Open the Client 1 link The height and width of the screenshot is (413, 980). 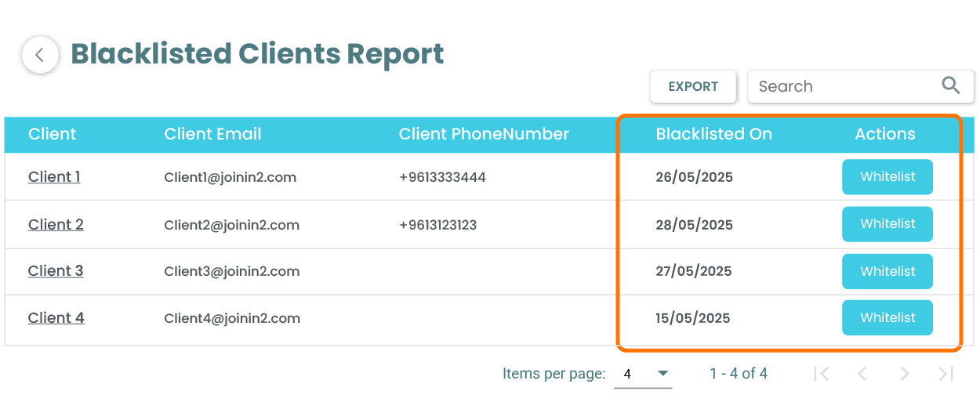tap(54, 177)
